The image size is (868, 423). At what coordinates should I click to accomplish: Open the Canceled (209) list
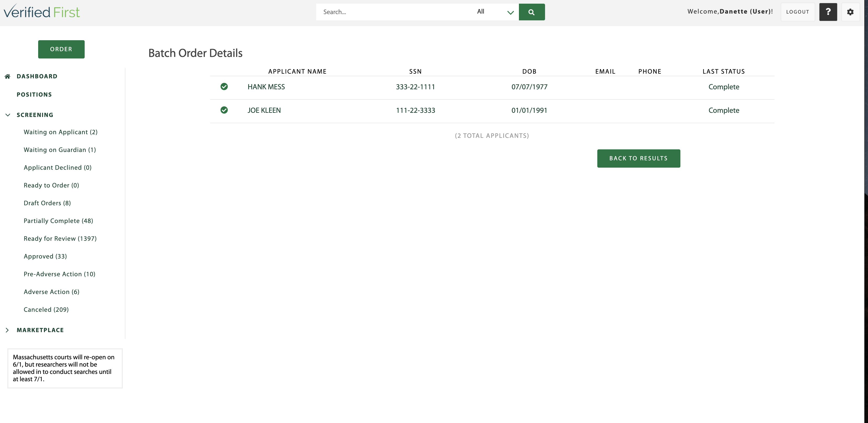pos(46,309)
